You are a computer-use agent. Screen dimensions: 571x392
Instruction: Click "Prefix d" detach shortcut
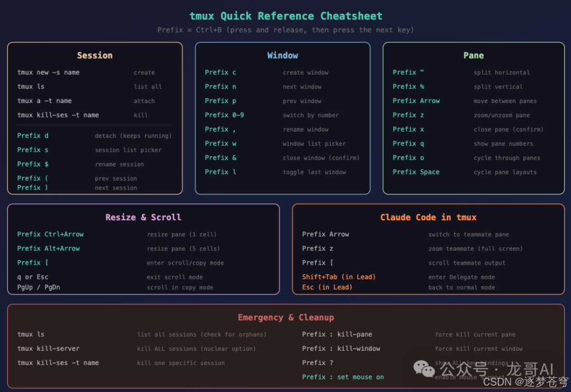coord(33,136)
